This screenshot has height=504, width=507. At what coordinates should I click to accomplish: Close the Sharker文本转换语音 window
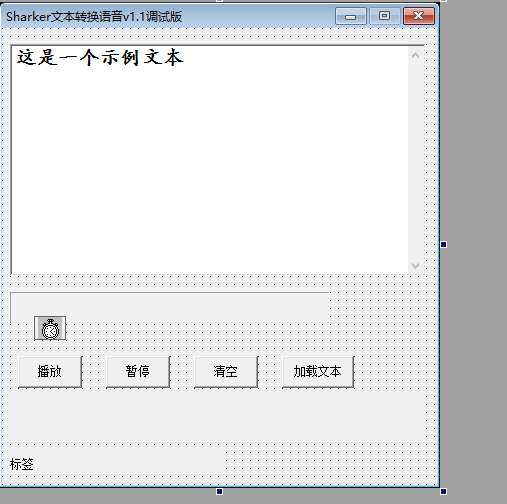tap(419, 16)
